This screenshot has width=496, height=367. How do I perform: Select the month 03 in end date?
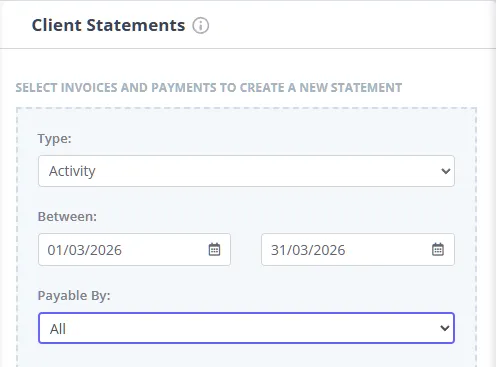coord(300,250)
